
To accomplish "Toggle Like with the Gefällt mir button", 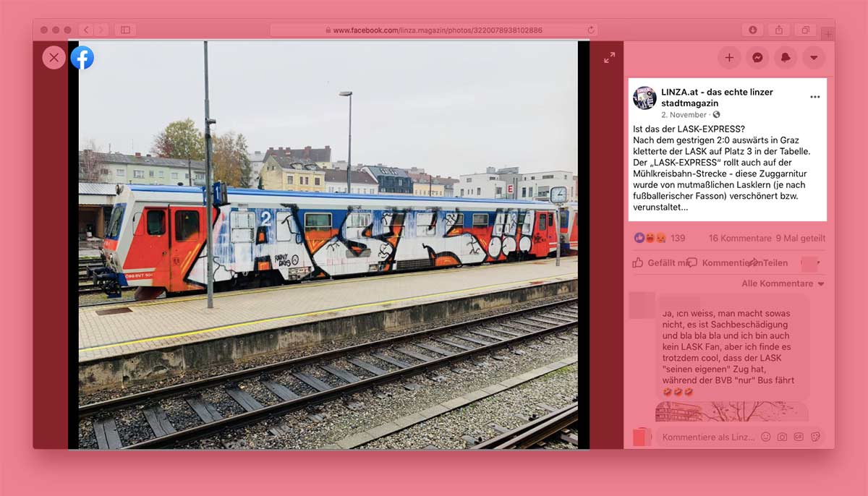I will tap(659, 262).
